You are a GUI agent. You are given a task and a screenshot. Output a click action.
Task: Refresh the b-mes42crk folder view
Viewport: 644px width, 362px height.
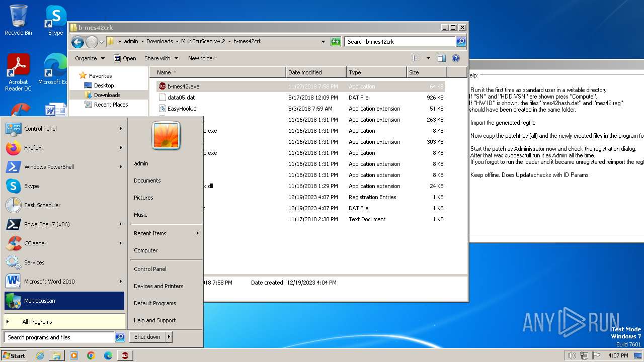click(336, 42)
